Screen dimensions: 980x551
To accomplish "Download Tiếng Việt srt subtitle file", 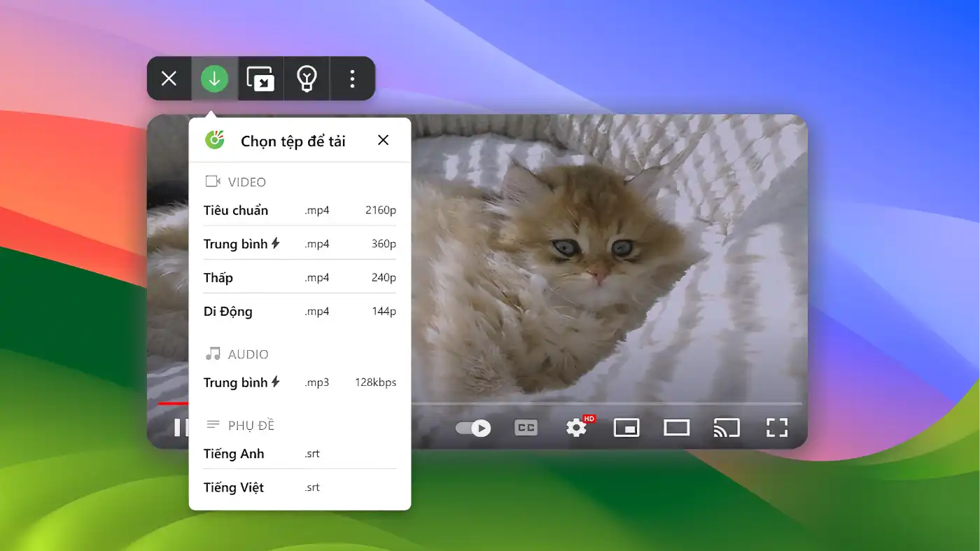I will 300,487.
